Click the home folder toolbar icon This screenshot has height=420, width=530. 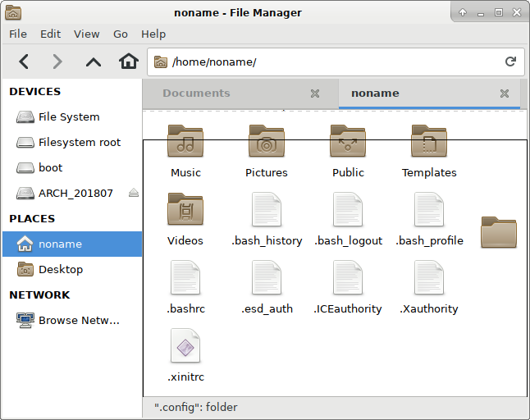[x=128, y=62]
